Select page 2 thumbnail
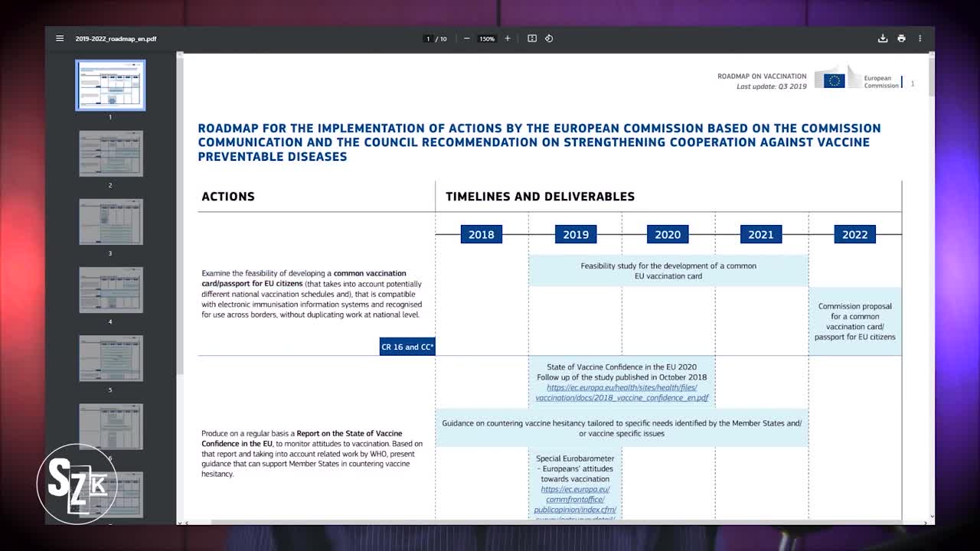 point(110,154)
